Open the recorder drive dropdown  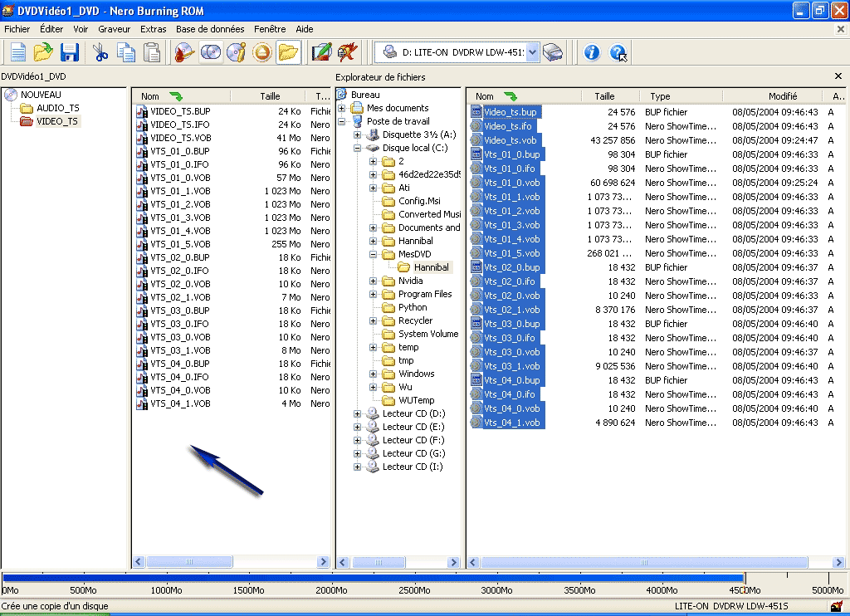pos(532,52)
